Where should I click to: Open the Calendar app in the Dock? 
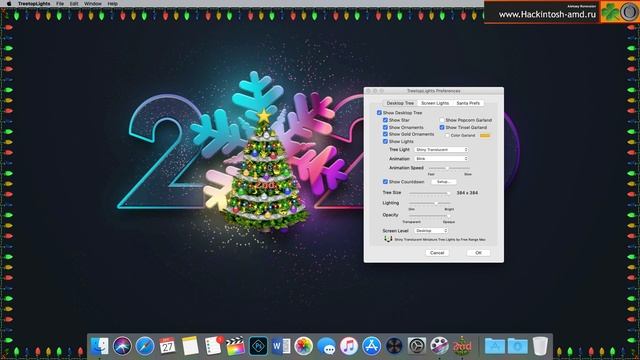pyautogui.click(x=167, y=346)
